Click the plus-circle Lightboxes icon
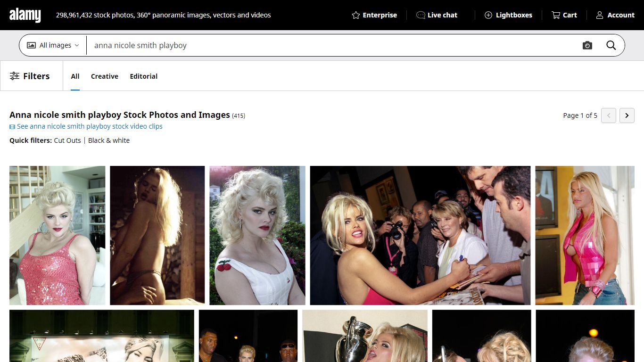The height and width of the screenshot is (362, 644). [488, 15]
